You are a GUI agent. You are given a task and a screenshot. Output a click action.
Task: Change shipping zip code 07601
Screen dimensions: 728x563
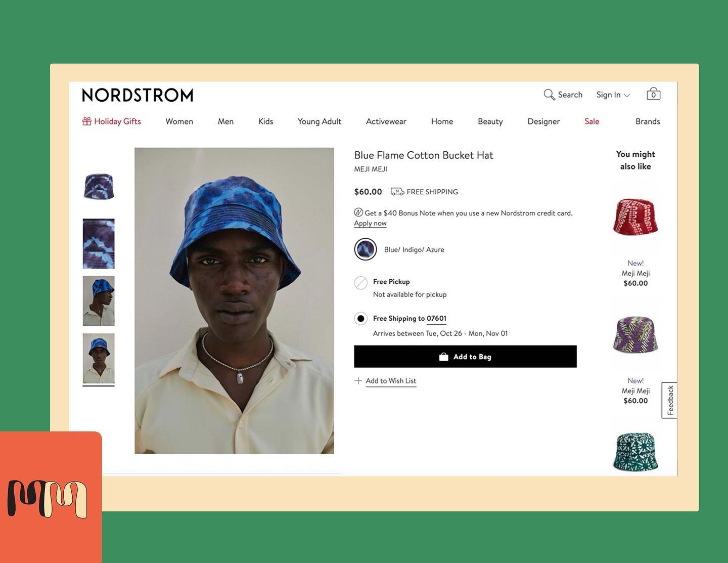coord(436,319)
